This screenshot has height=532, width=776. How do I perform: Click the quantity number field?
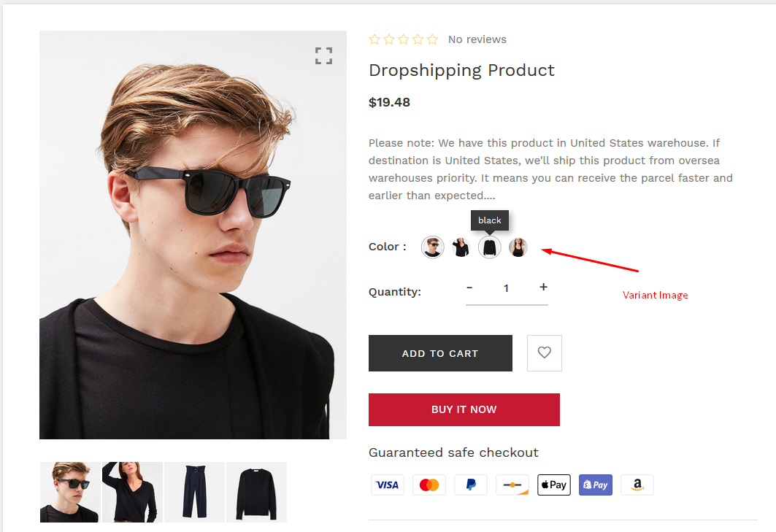tap(507, 288)
